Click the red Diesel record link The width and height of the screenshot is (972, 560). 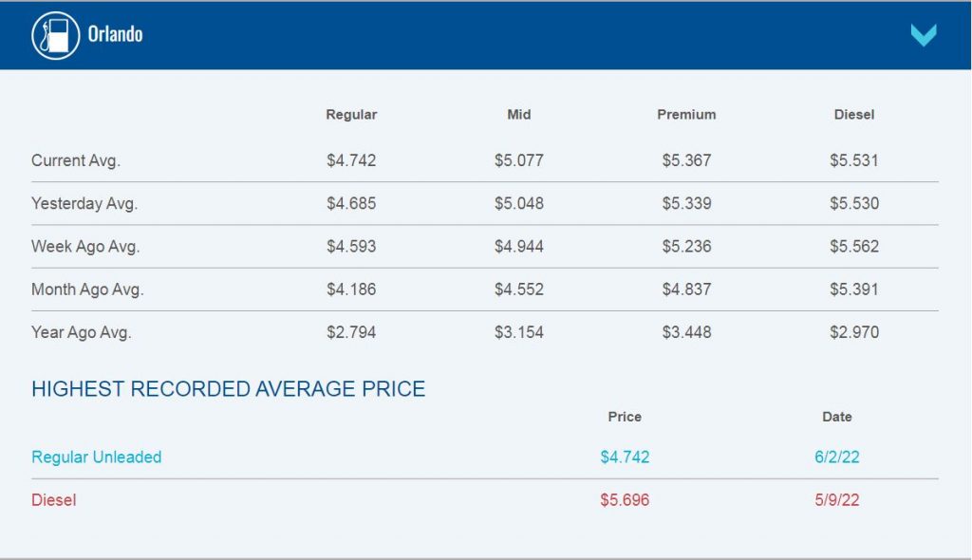pos(54,500)
